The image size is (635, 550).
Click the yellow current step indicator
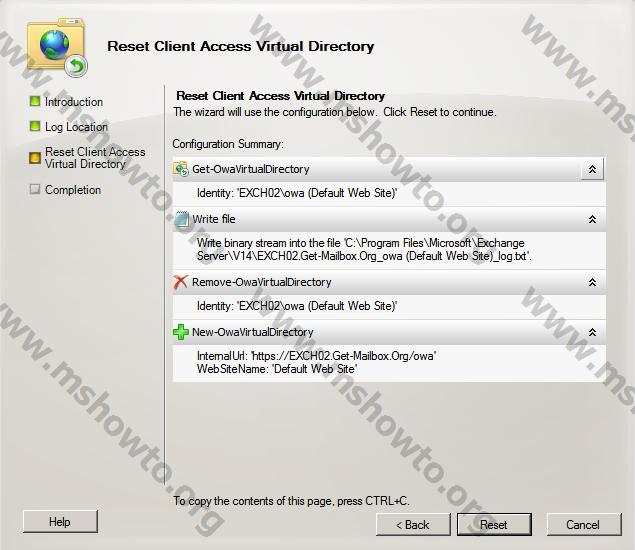(x=35, y=158)
